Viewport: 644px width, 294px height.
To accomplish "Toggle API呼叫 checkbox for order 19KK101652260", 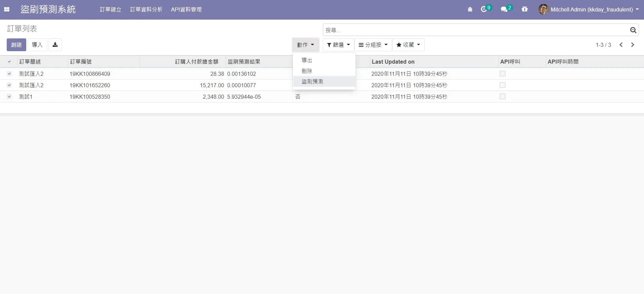I will pos(502,85).
